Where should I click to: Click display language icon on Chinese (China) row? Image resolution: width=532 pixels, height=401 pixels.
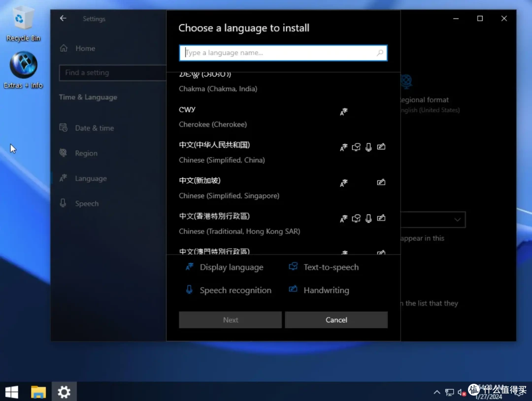point(344,147)
